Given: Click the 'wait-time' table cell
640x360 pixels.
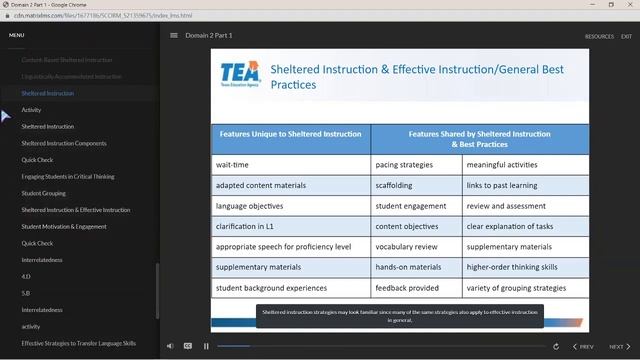Looking at the screenshot, I should tap(291, 165).
